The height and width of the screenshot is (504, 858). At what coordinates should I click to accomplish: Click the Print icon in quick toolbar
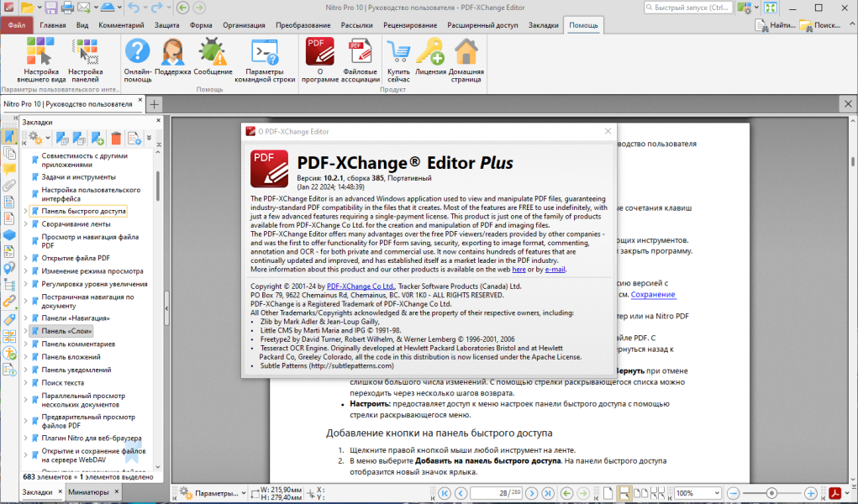(67, 8)
